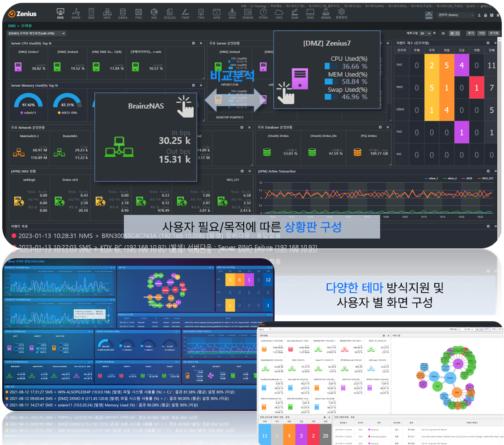The height and width of the screenshot is (445, 504).
Task: Open the 한국어 language dropdown
Action: click(x=473, y=6)
